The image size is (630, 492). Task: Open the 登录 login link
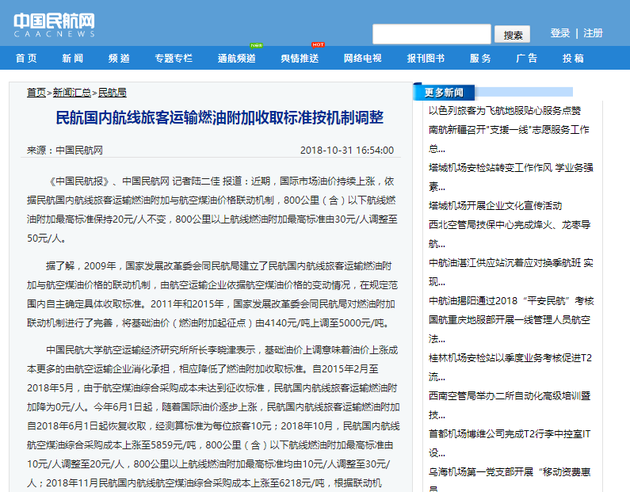[560, 33]
